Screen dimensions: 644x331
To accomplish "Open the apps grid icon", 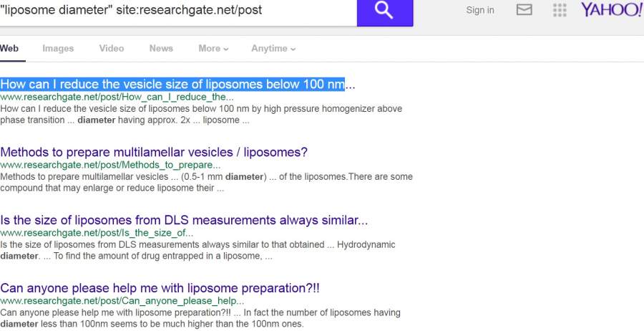I will point(560,10).
